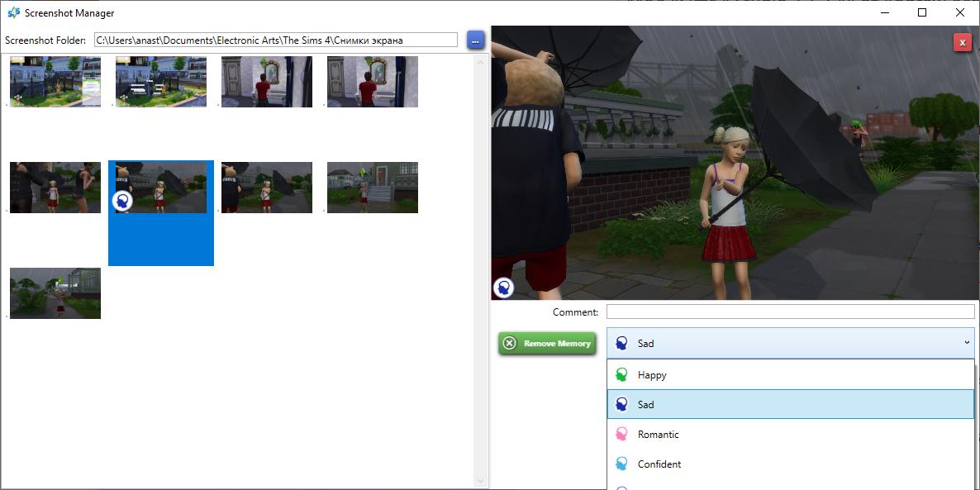Select the house with front steps thumbnail

point(373,188)
